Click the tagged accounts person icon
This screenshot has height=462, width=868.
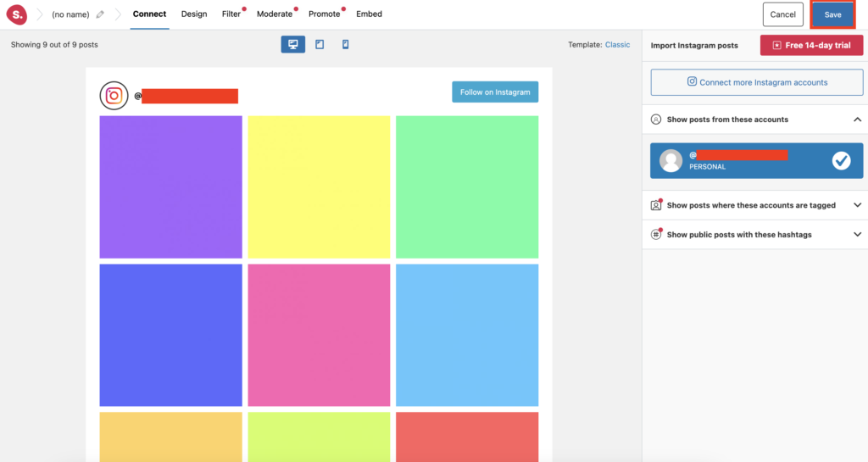click(x=656, y=205)
